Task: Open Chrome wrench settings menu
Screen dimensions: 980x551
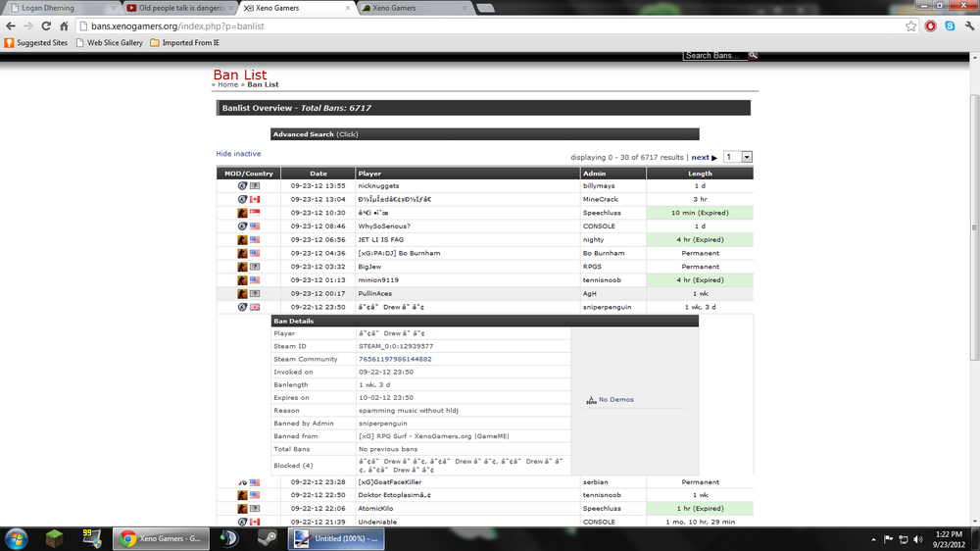Action: (x=969, y=26)
